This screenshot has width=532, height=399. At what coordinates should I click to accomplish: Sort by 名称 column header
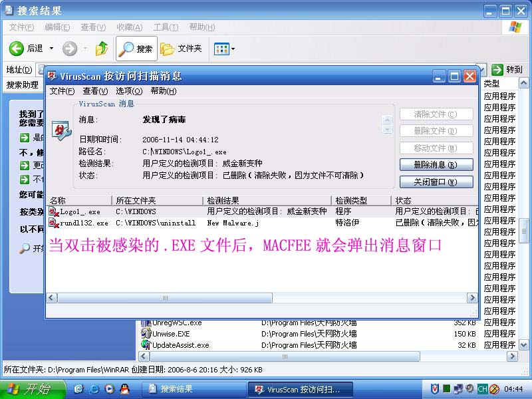(79, 201)
